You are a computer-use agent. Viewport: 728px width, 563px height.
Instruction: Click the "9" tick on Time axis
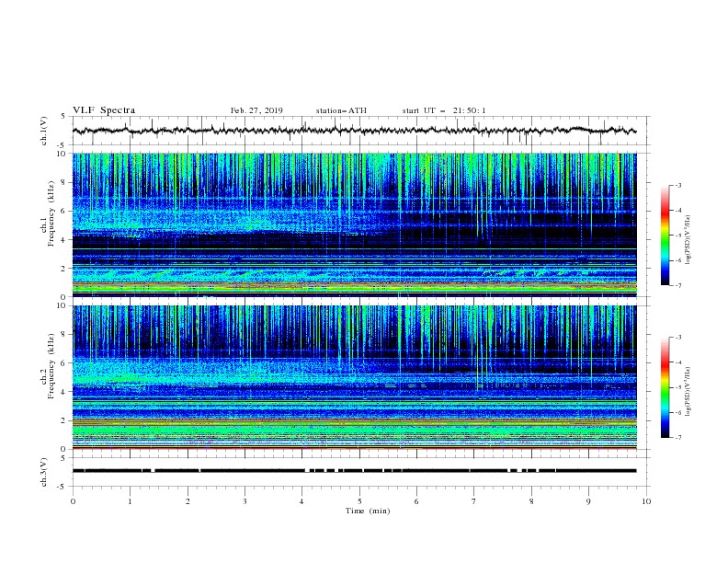coord(588,501)
